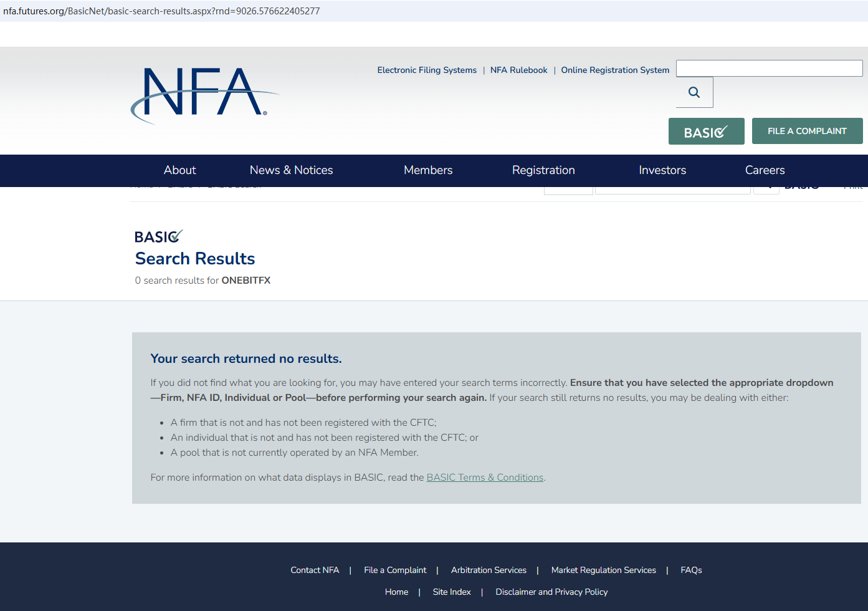The height and width of the screenshot is (611, 868).
Task: Read the BASIC Terms & Conditions link
Action: [x=485, y=478]
